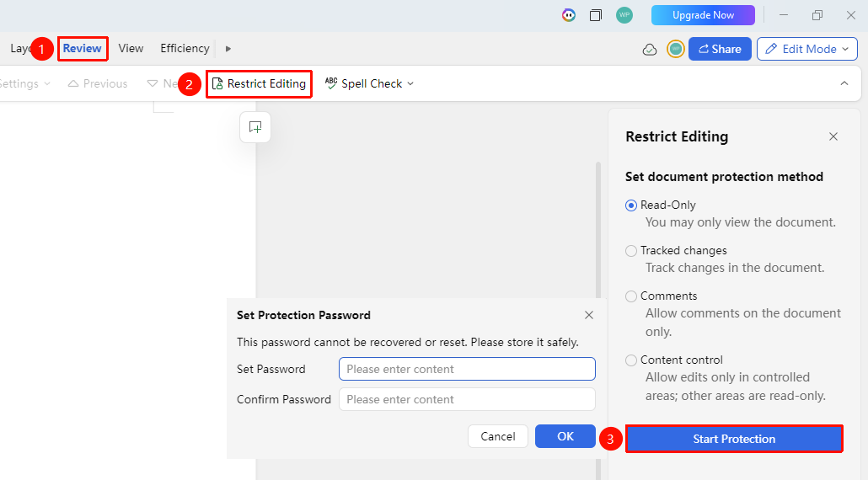Restore down the window
Screen dimensions: 868x480
point(817,15)
